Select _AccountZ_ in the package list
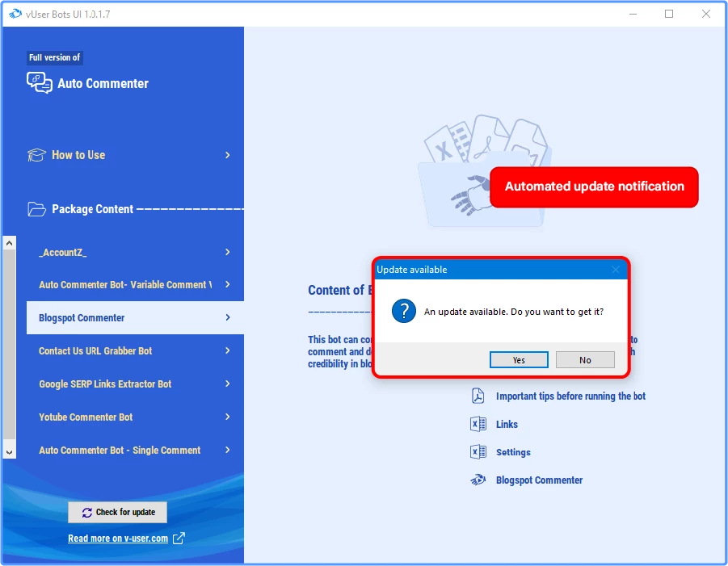This screenshot has width=728, height=566. pyautogui.click(x=135, y=252)
